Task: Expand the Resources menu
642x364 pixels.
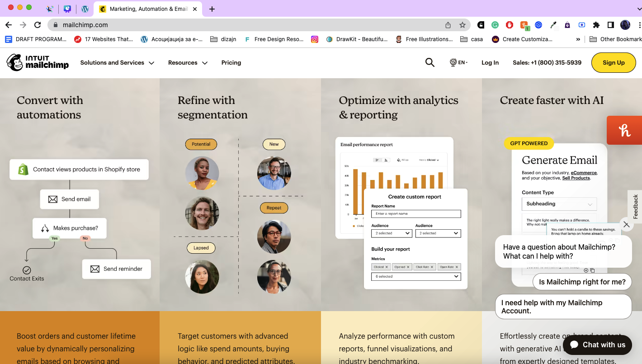Action: pos(188,62)
